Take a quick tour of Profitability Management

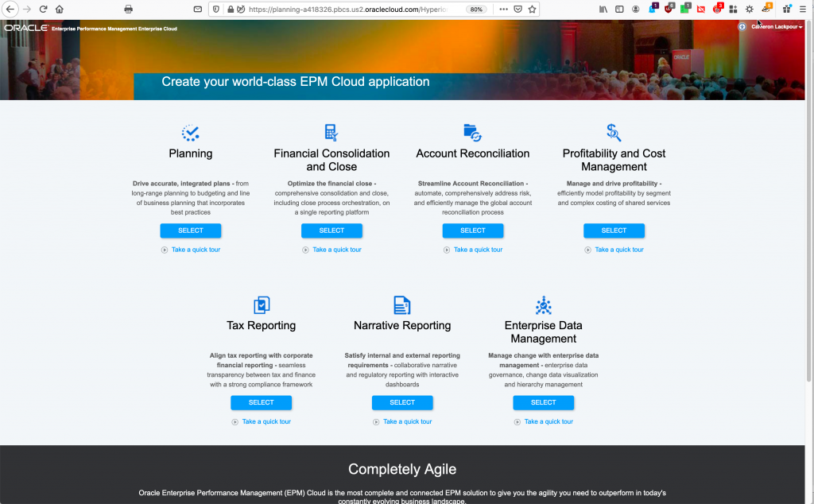[619, 250]
